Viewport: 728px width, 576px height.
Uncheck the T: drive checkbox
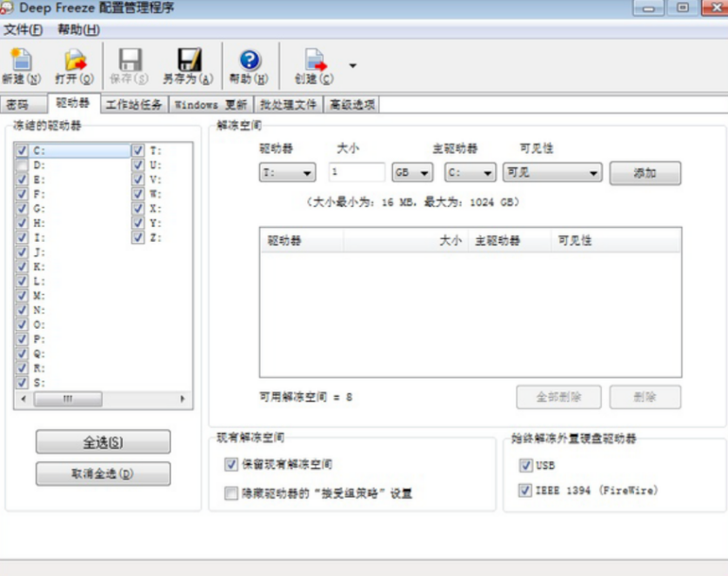coord(138,151)
